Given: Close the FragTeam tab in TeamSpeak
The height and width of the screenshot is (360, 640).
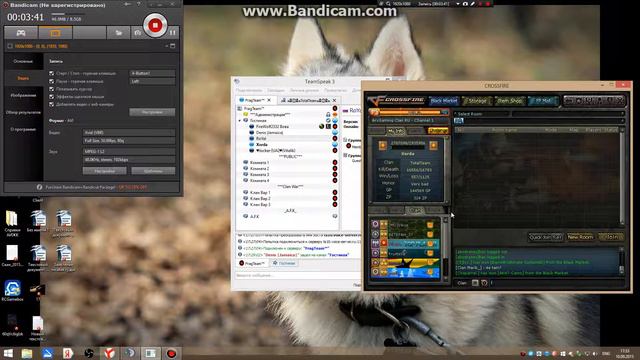Looking at the screenshot, I should pos(269,100).
